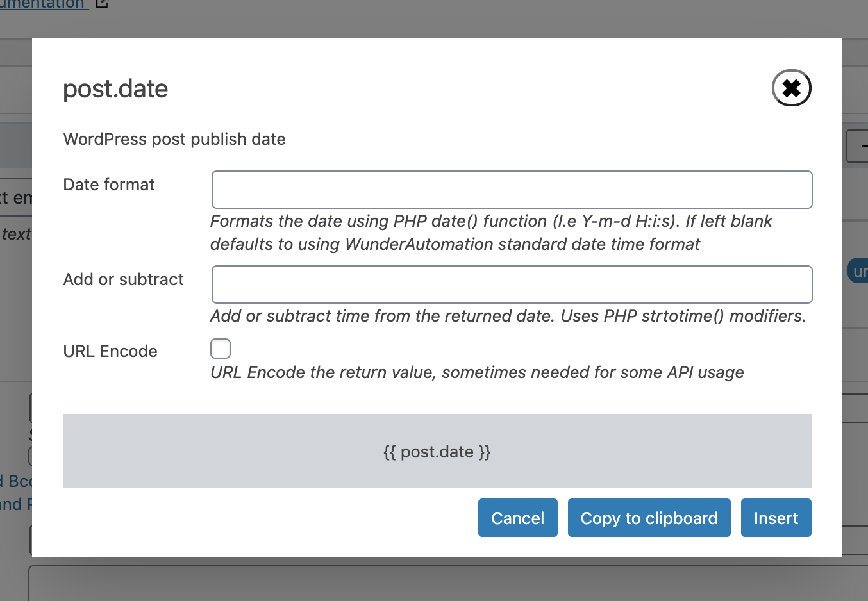This screenshot has height=601, width=868.
Task: Click the partially visible plus button
Action: 862,145
